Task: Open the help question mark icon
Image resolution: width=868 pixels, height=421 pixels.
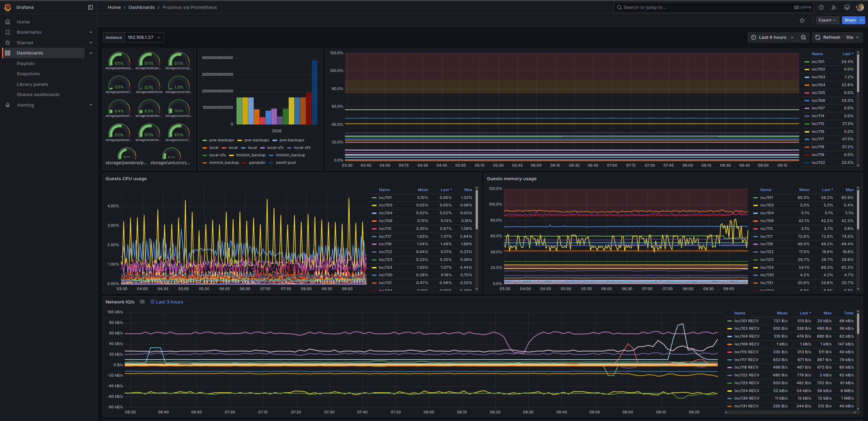Action: pyautogui.click(x=821, y=7)
